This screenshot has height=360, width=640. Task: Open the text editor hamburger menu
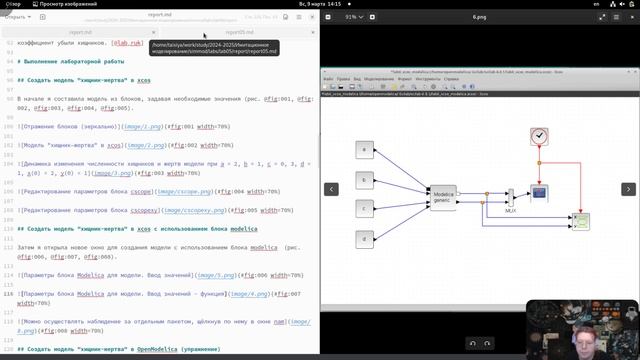click(x=299, y=17)
